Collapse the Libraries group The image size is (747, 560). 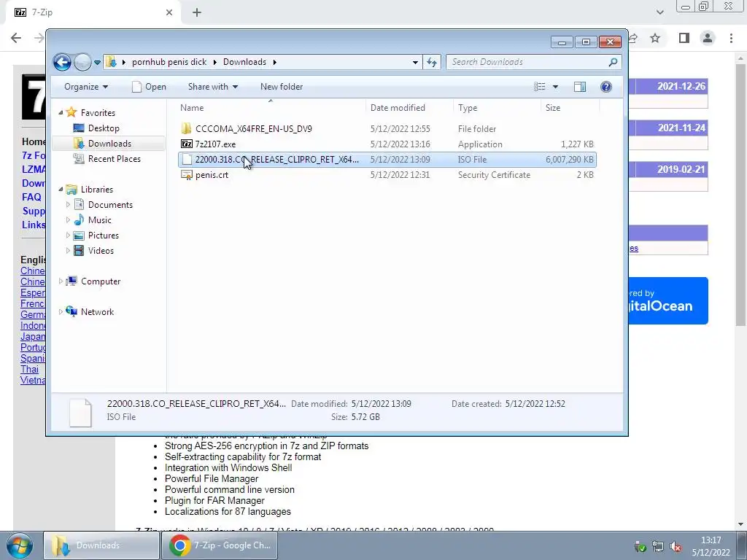tap(61, 190)
